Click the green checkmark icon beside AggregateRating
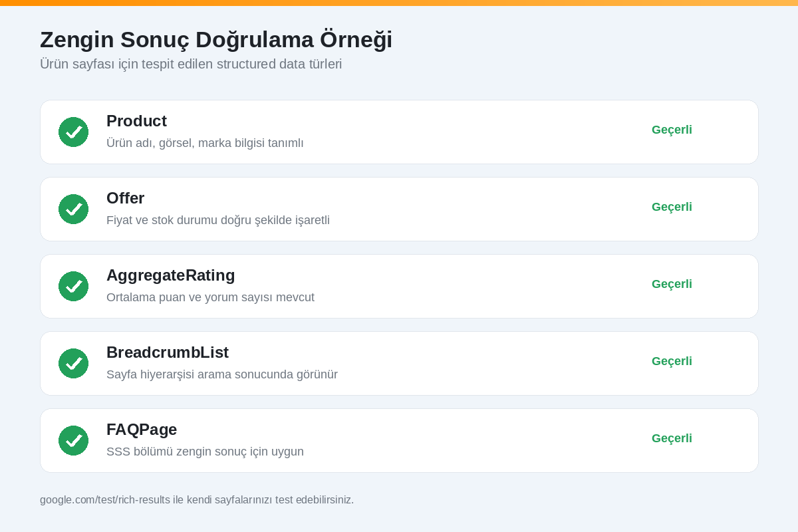 [73, 286]
